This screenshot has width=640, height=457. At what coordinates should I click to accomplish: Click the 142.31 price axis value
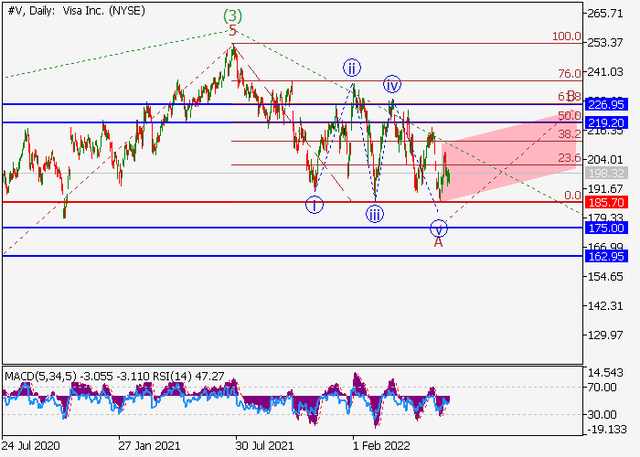tap(605, 306)
